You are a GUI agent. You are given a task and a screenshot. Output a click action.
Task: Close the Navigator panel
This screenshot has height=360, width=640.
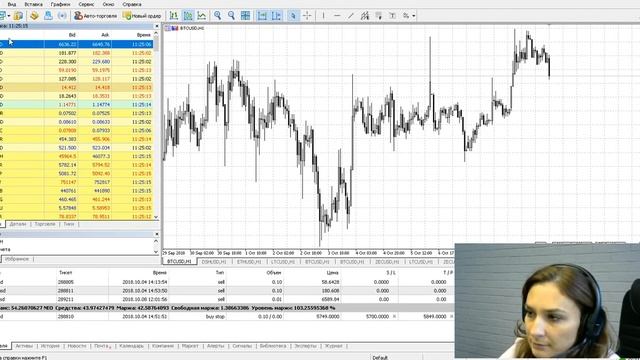156,234
